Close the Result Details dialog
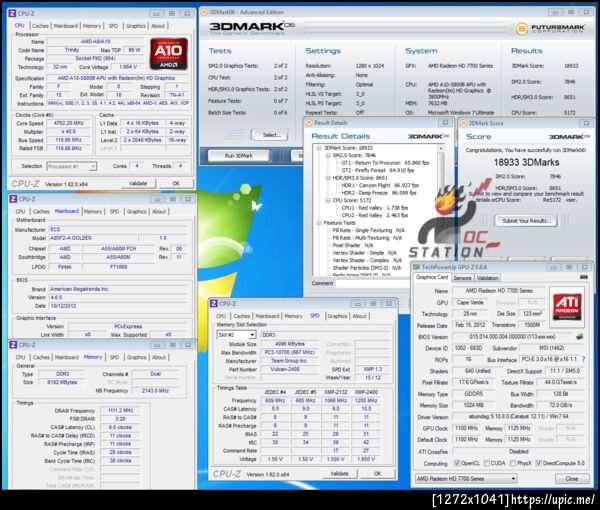The width and height of the screenshot is (600, 510). [x=445, y=123]
